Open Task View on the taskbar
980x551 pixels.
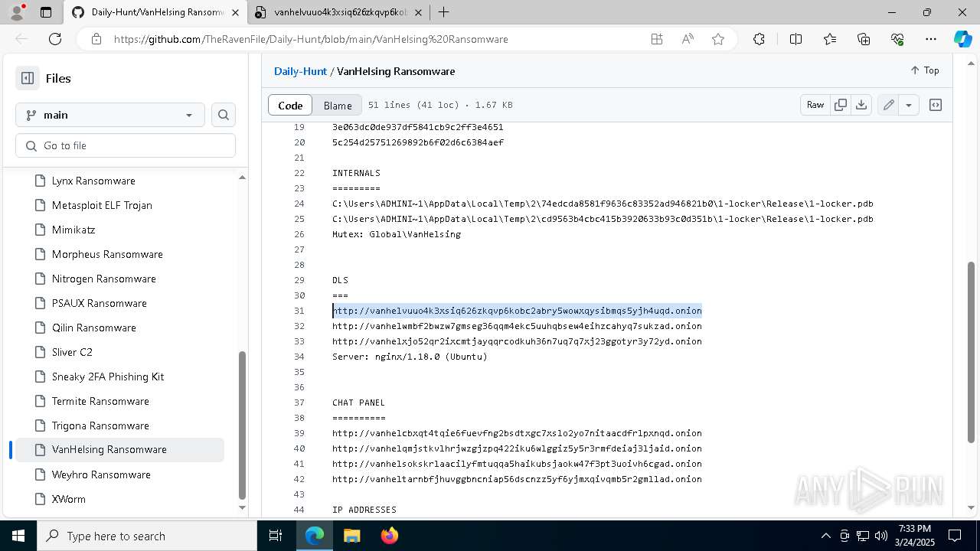point(276,536)
